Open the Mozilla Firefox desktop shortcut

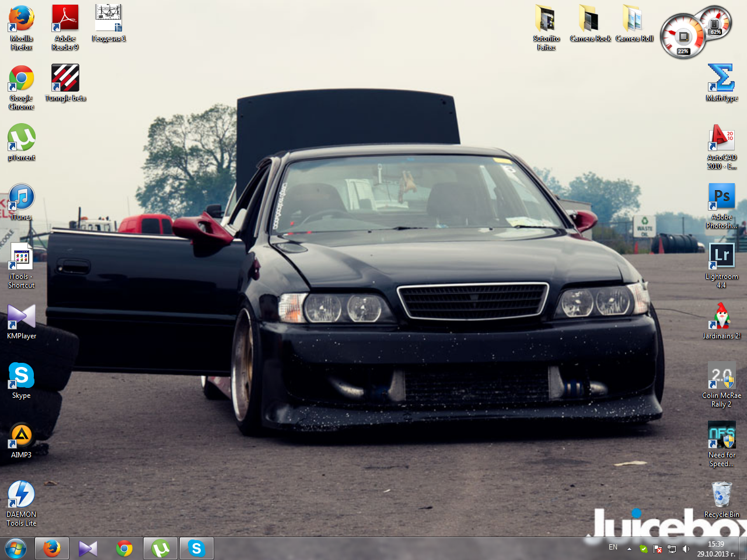22,27
